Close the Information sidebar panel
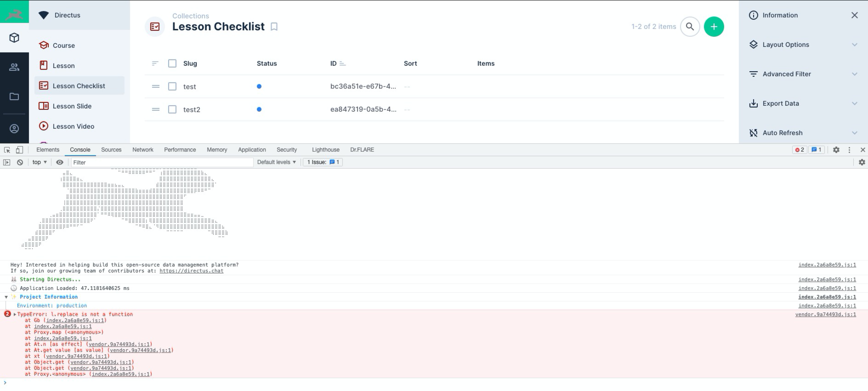 point(854,15)
